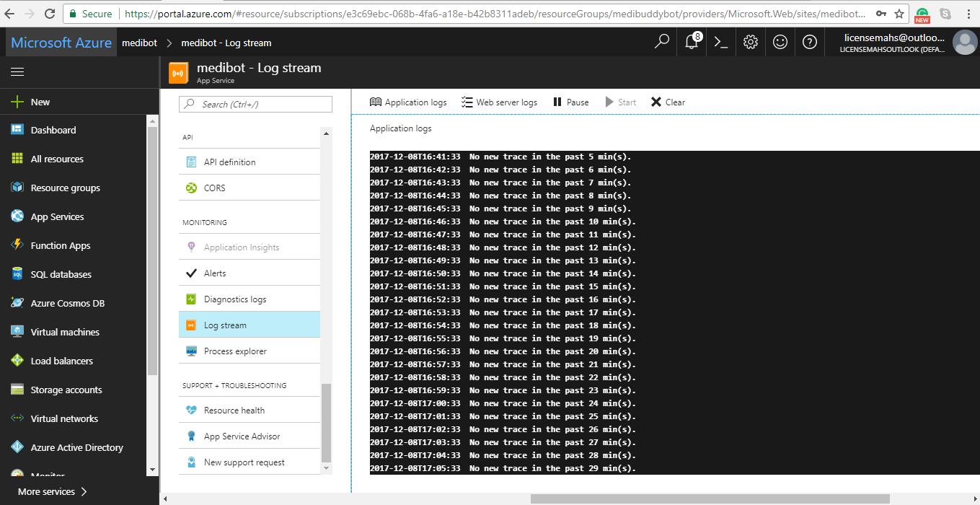Clear the log stream output
Screen dimensions: 980x505
[668, 102]
